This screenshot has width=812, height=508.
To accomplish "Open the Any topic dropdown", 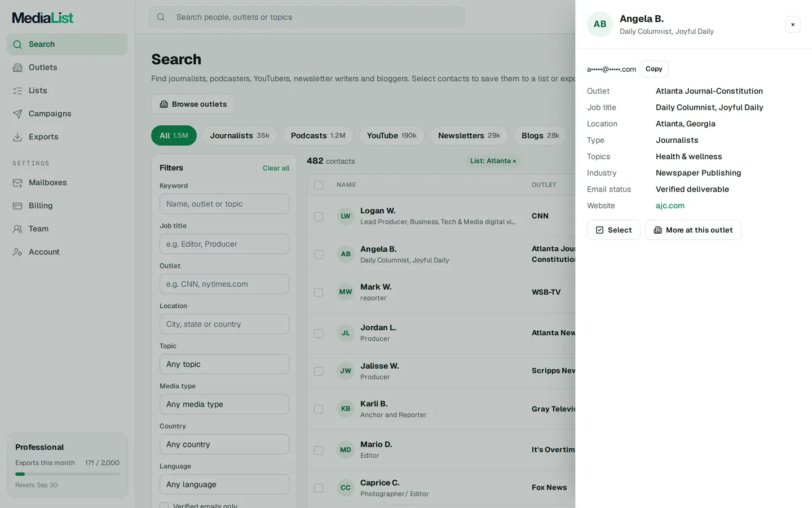I will point(224,364).
